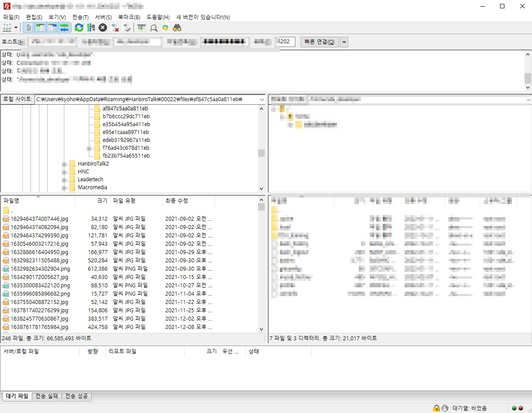Open the local site path dropdown
Screen dimensions: 532x413
(262, 99)
